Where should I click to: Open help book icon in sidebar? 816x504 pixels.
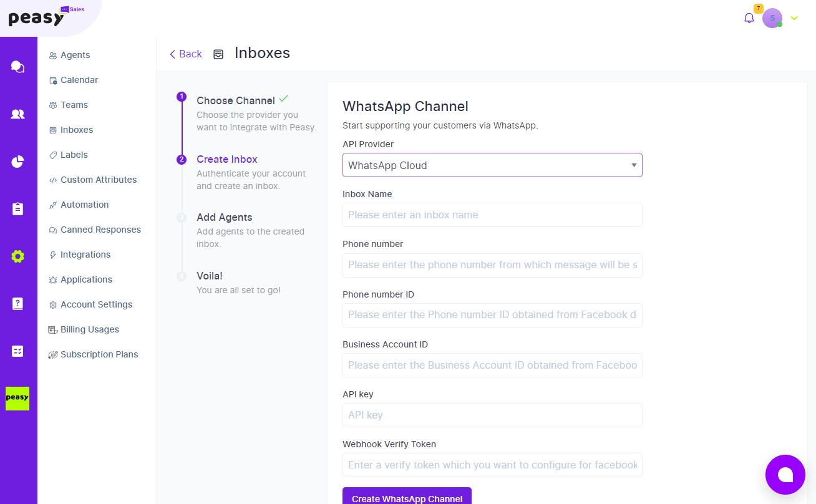18,304
